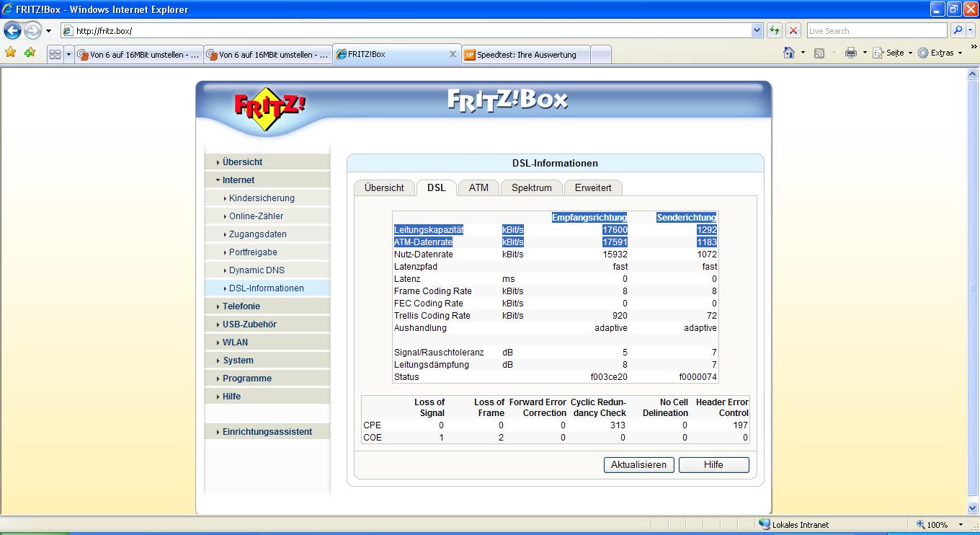Click the CPE Cyclic Redundancy value 313
Viewport: 980px width, 535px height.
pyautogui.click(x=620, y=425)
